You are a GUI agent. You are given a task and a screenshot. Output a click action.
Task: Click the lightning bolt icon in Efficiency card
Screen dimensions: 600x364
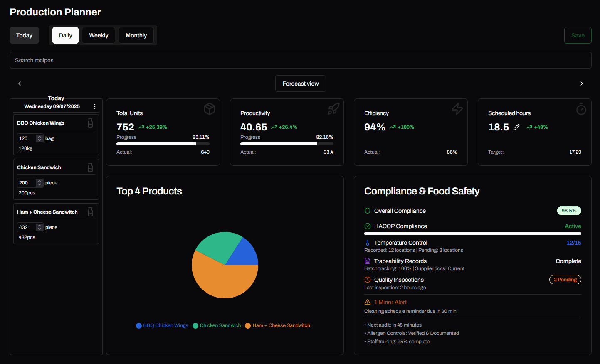point(457,109)
